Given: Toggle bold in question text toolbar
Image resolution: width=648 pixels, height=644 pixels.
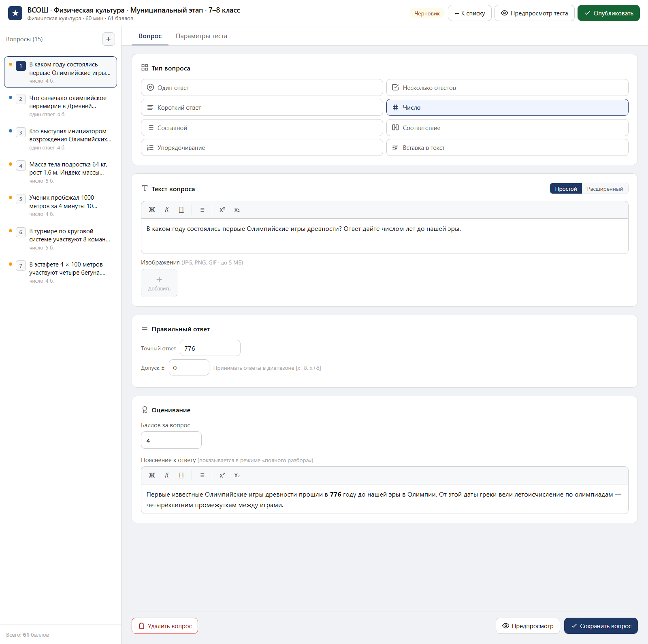Looking at the screenshot, I should point(152,210).
